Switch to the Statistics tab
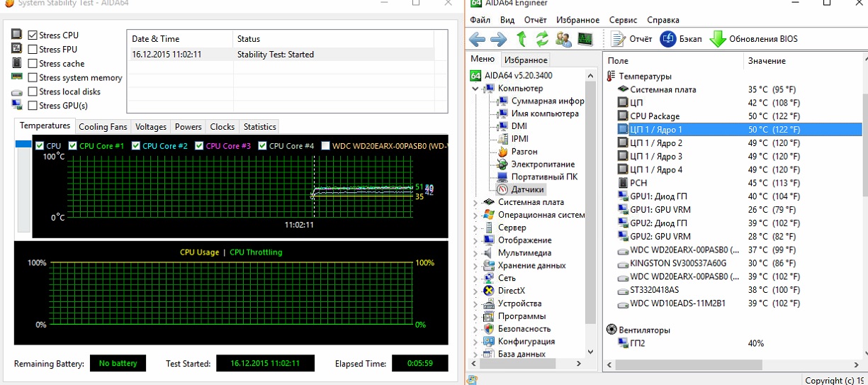 point(259,127)
